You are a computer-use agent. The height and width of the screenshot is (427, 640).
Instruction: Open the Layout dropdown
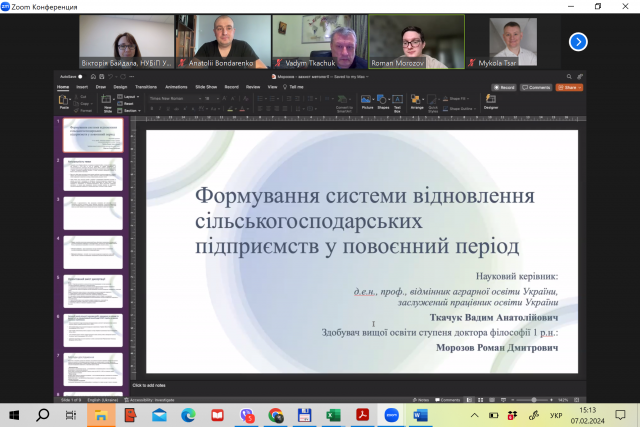coord(130,96)
